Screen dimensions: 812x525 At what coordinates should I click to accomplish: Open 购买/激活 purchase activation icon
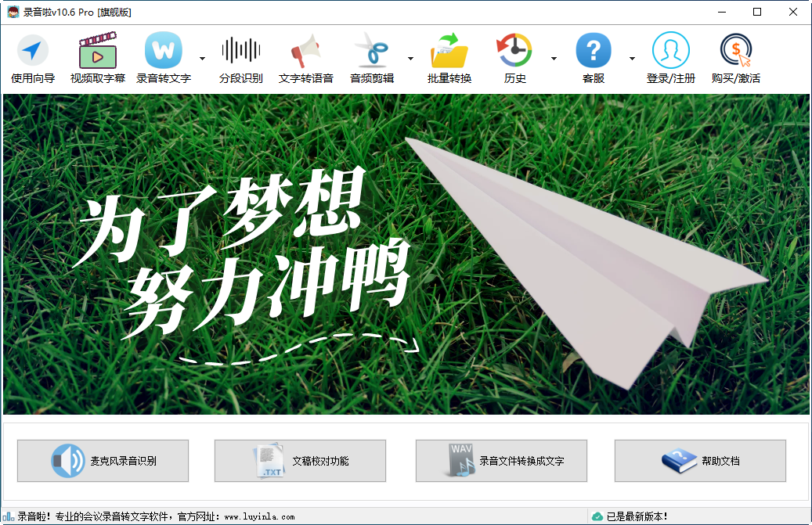(x=736, y=58)
